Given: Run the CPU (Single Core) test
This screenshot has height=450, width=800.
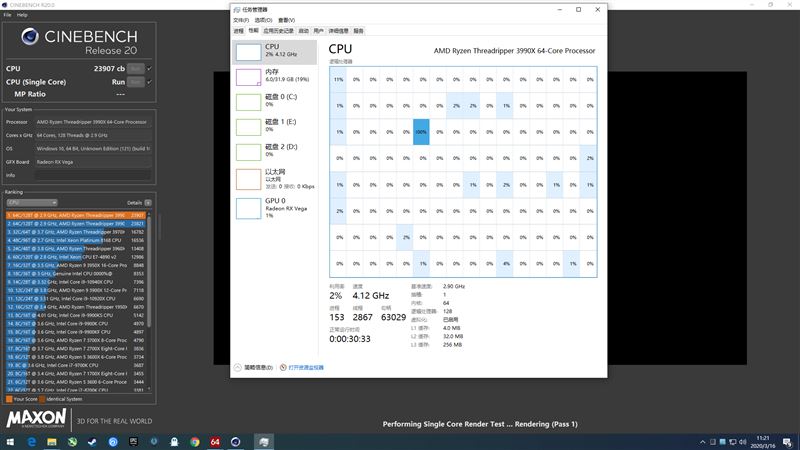Looking at the screenshot, I should (x=136, y=82).
